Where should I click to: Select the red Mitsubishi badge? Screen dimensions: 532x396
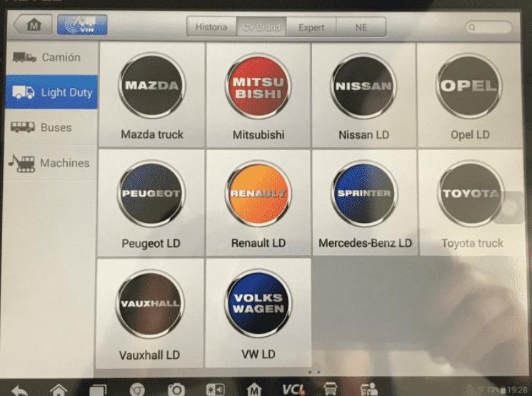point(258,87)
